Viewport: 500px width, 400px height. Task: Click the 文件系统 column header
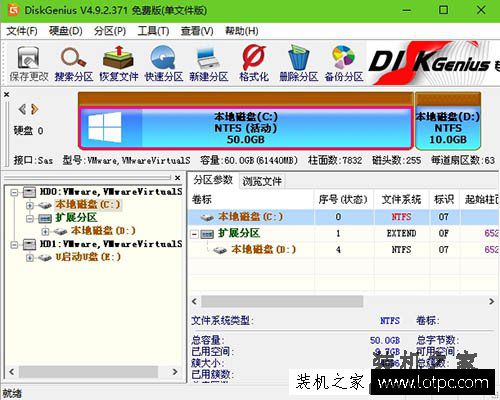401,200
